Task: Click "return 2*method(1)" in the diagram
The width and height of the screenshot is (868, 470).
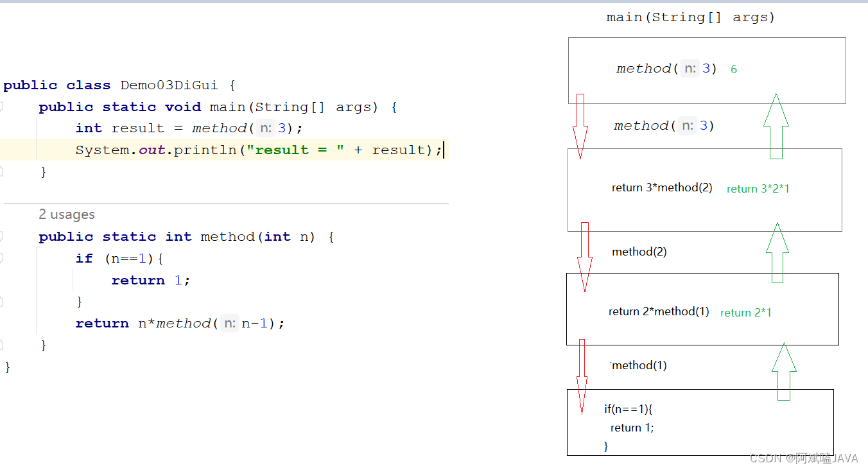Action: (659, 311)
